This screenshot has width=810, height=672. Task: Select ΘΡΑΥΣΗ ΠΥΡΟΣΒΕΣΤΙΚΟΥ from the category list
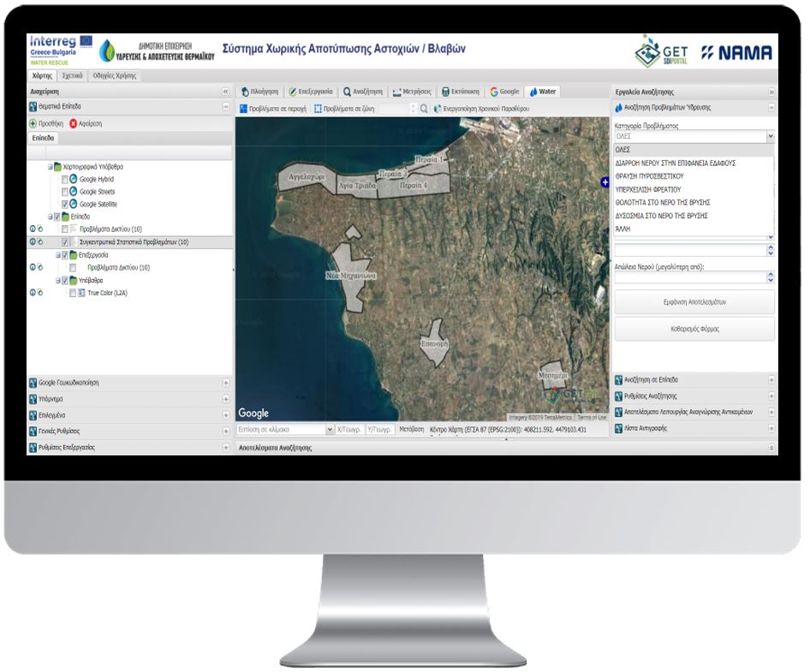pos(694,176)
